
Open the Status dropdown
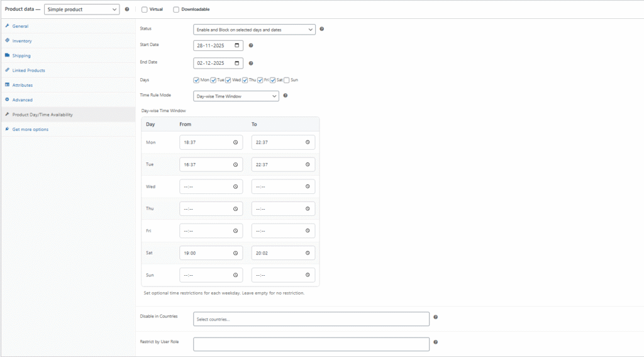[x=254, y=30]
